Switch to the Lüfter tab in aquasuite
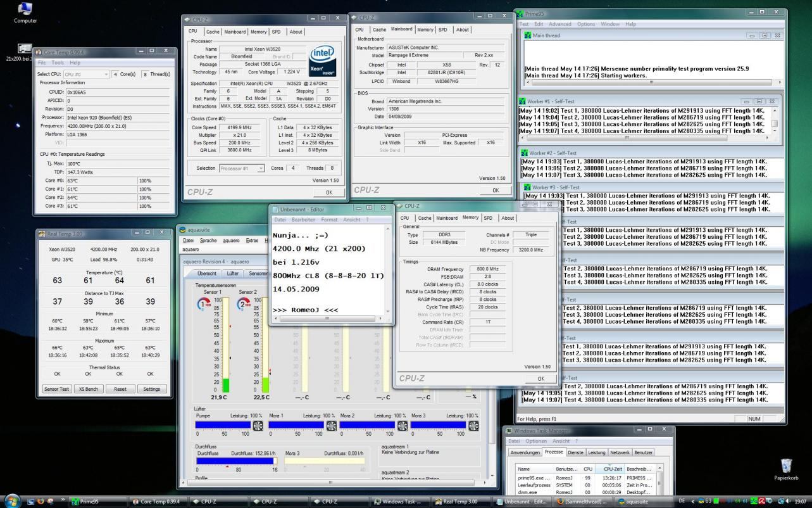 point(233,273)
